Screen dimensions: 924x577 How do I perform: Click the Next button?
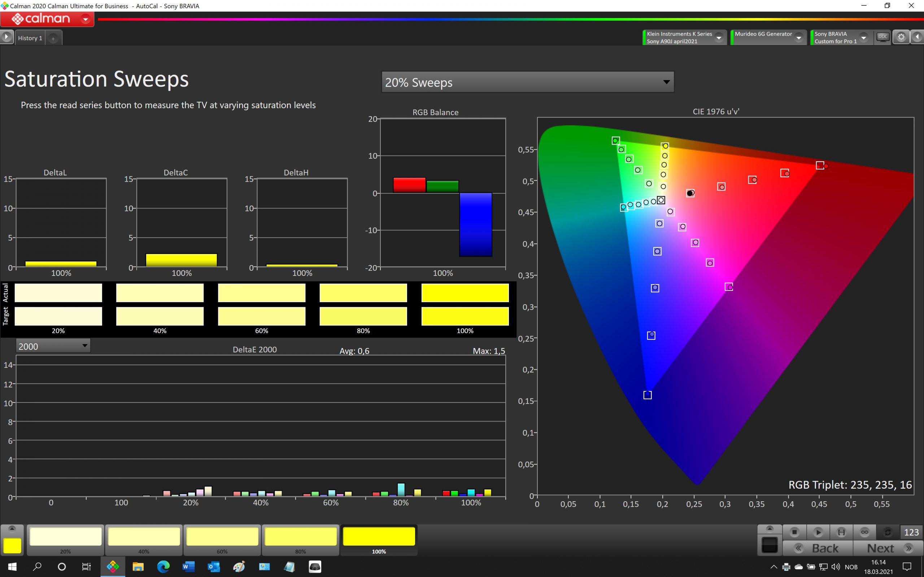coord(888,549)
